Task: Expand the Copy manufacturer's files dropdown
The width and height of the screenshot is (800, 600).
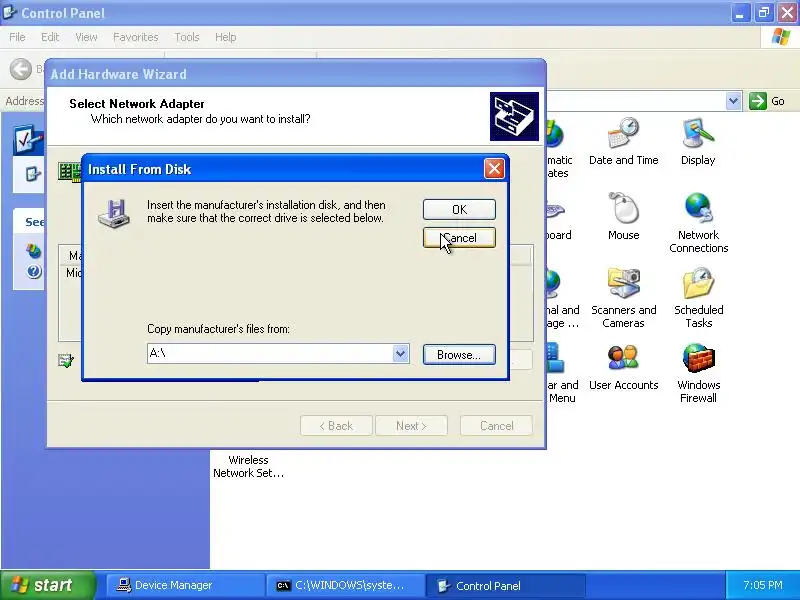Action: (x=401, y=353)
